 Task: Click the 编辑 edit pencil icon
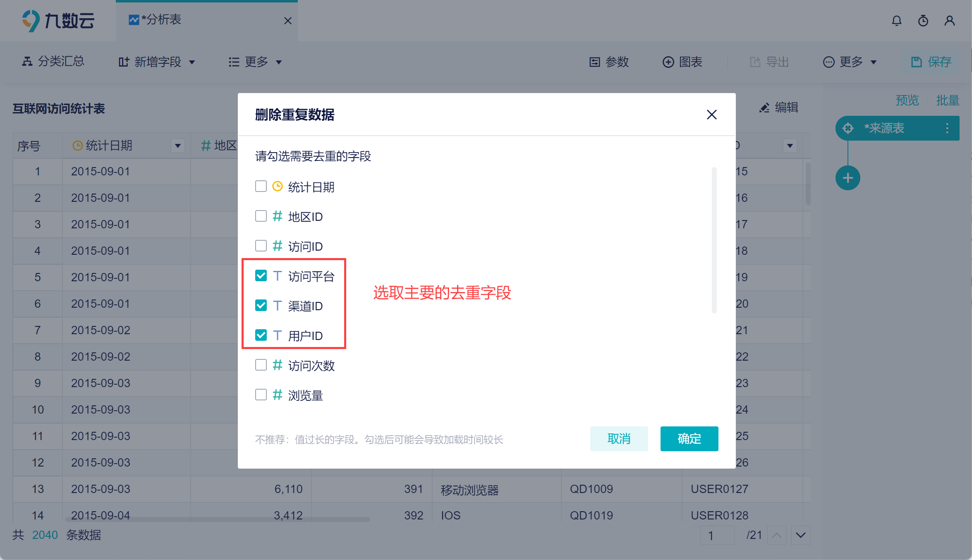(764, 108)
